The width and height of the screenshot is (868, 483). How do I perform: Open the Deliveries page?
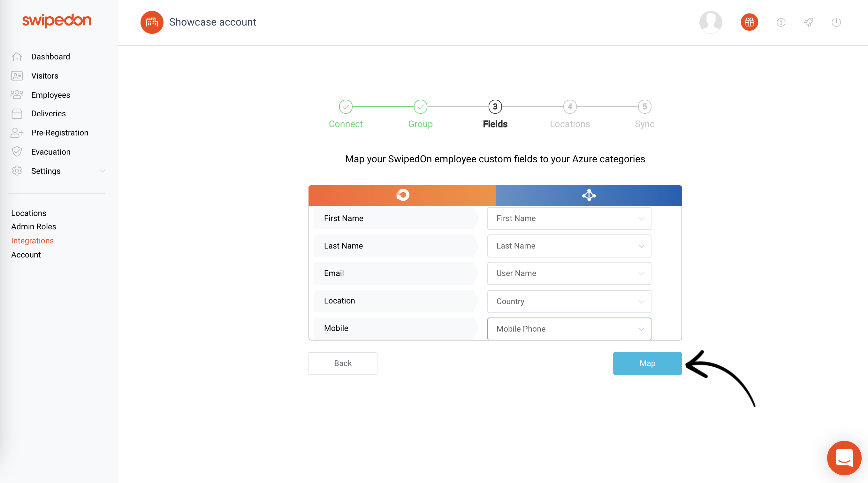pyautogui.click(x=49, y=114)
